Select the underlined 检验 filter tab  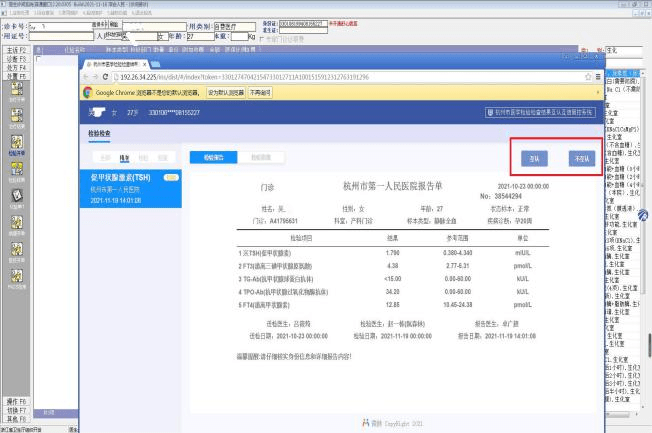[x=124, y=158]
